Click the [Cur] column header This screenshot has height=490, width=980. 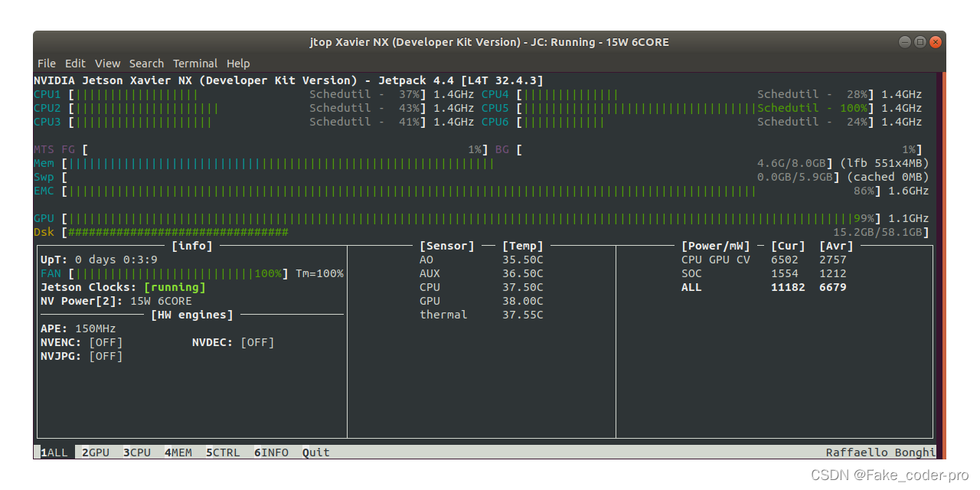(788, 246)
